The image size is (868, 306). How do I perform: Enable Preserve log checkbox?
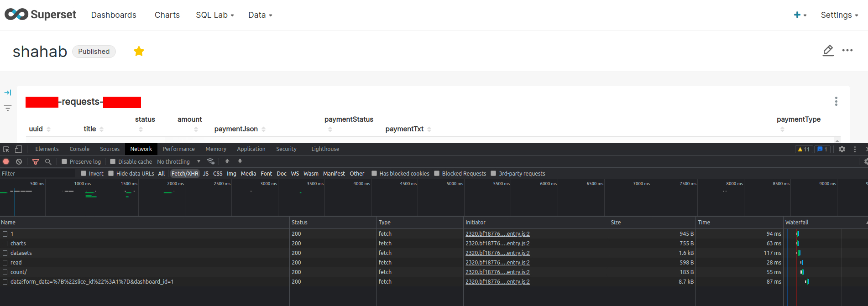pos(64,161)
